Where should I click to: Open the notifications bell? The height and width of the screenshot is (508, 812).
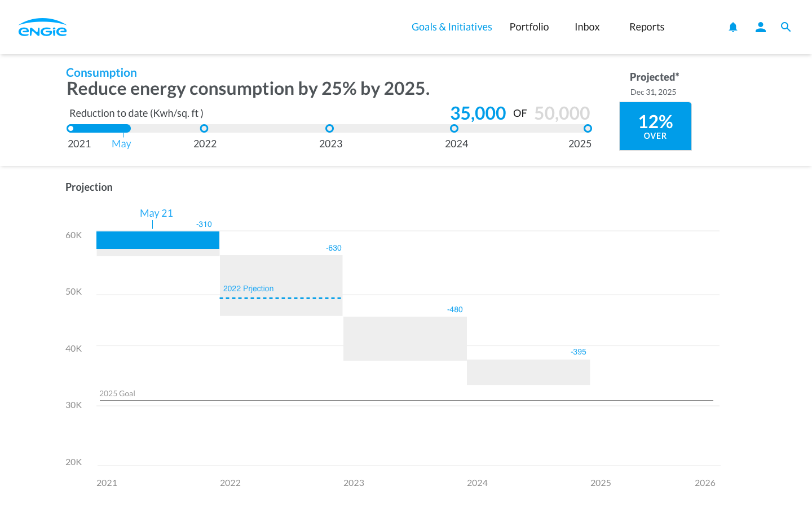pos(732,27)
